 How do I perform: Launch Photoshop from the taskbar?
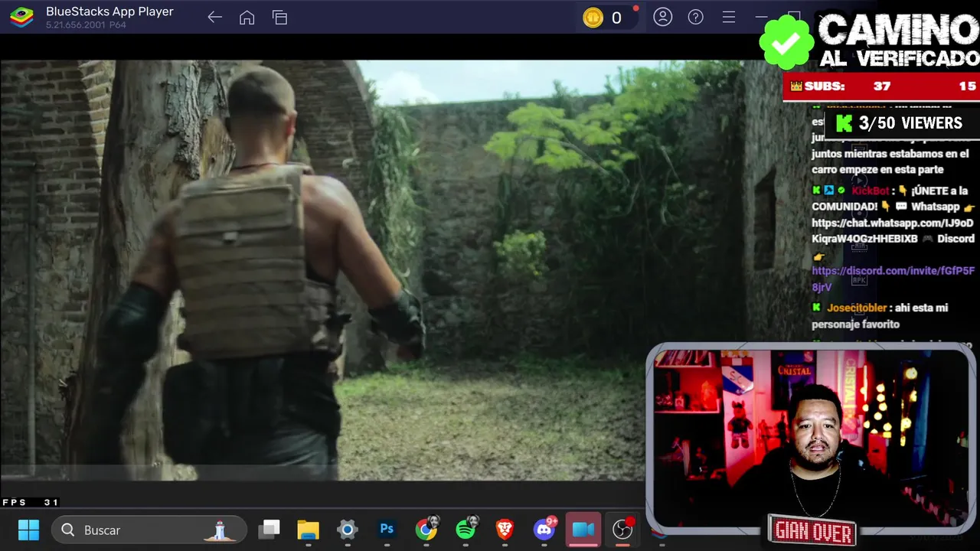pyautogui.click(x=387, y=530)
